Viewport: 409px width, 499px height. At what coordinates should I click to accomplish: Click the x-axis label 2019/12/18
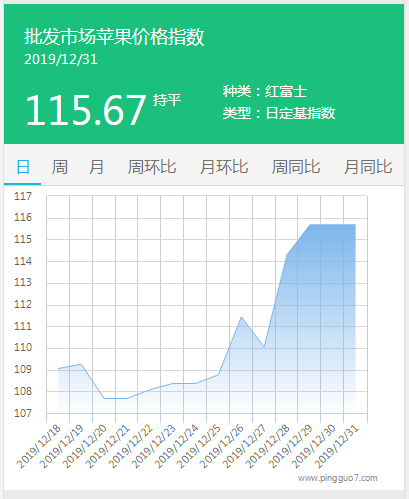pos(39,447)
